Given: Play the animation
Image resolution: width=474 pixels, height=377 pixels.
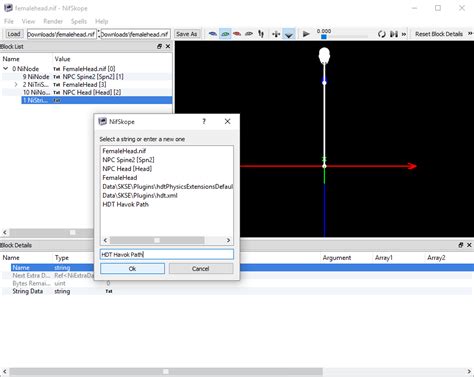Looking at the screenshot, I should tap(306, 34).
